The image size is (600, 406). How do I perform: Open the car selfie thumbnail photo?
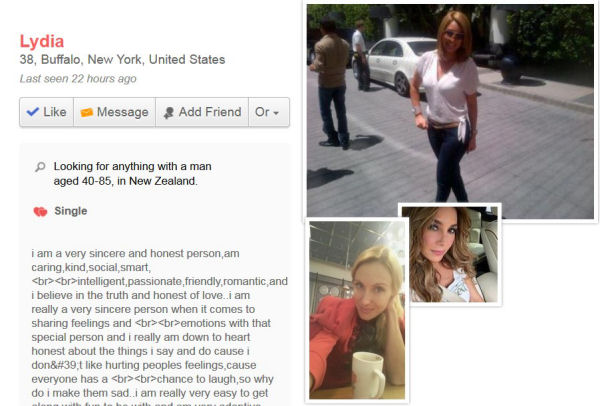450,254
